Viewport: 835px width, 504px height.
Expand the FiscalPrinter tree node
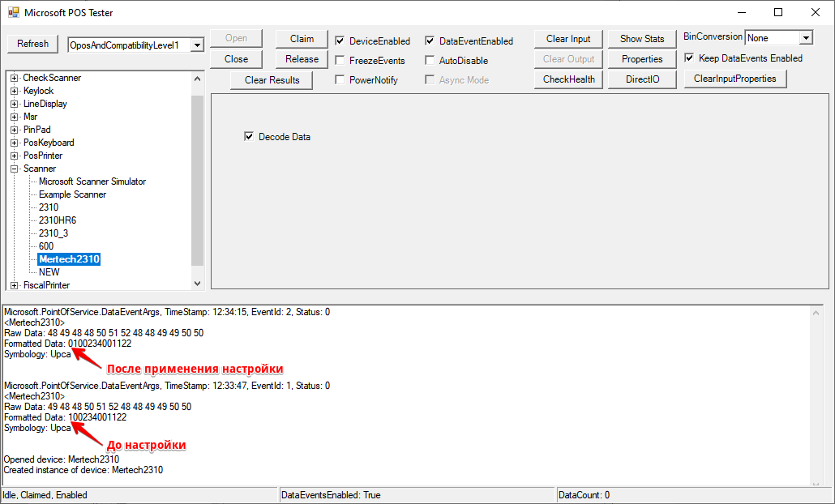pyautogui.click(x=15, y=285)
